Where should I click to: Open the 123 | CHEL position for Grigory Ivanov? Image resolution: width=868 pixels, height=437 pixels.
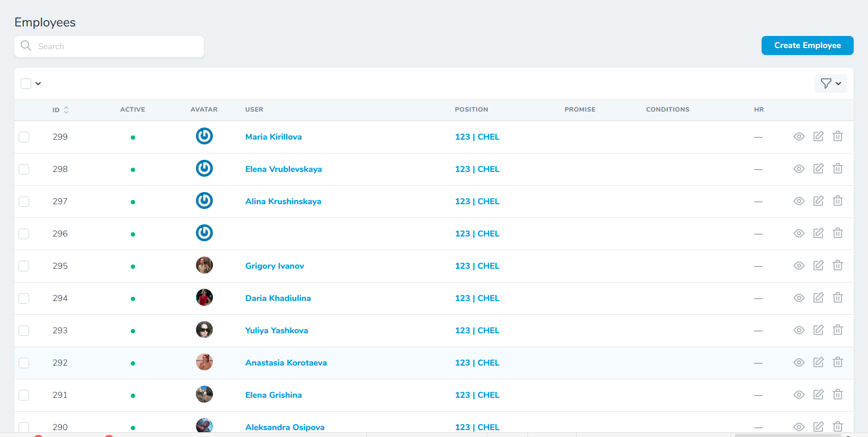pos(477,266)
